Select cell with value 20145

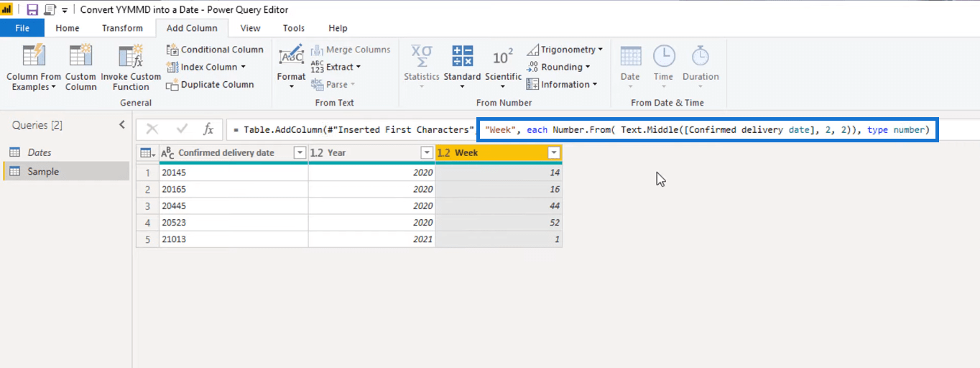click(234, 173)
